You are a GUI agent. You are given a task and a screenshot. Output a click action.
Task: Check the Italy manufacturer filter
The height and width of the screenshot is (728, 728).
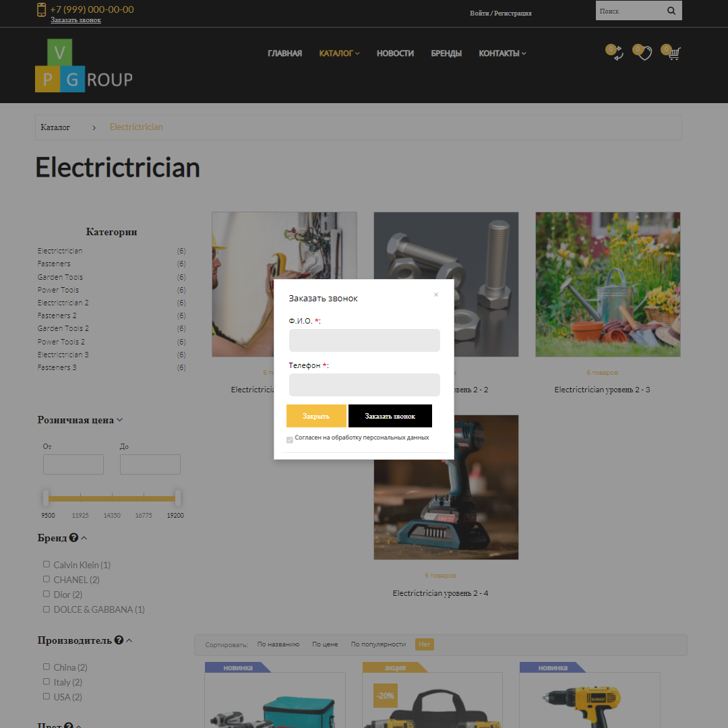click(46, 681)
